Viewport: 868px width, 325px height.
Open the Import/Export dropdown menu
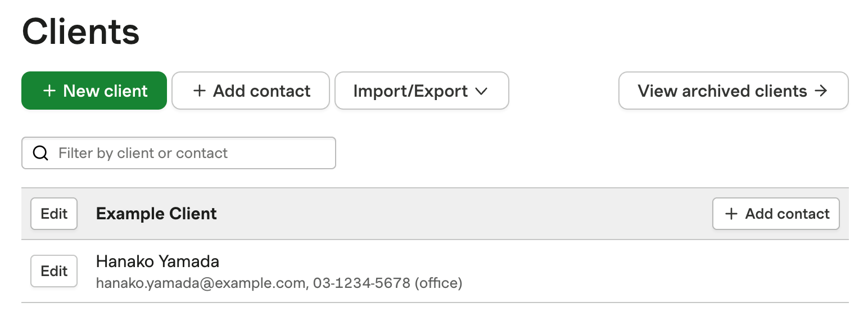[421, 91]
